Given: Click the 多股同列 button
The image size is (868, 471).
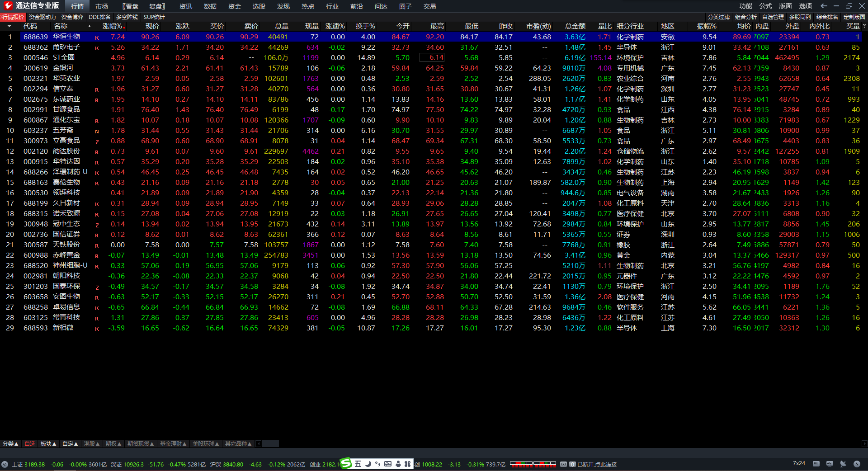Looking at the screenshot, I should [x=800, y=17].
